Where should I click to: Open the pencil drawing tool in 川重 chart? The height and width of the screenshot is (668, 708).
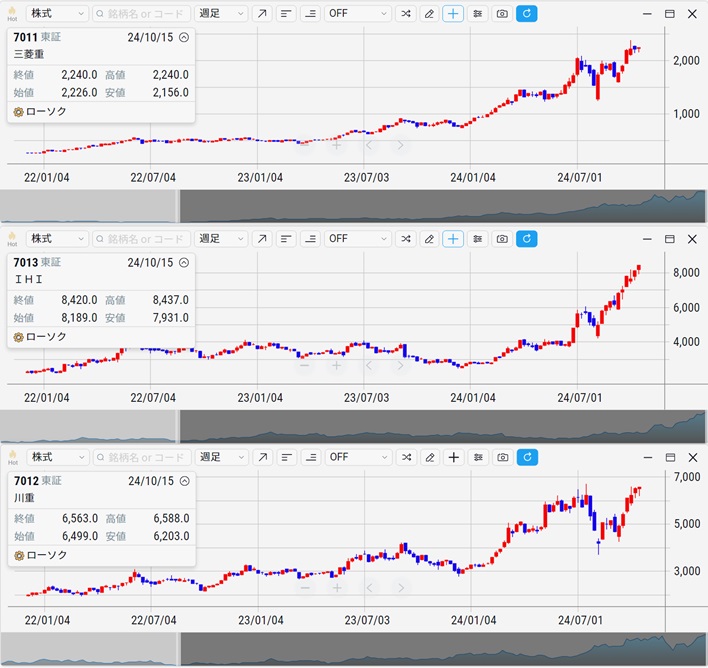[x=430, y=457]
